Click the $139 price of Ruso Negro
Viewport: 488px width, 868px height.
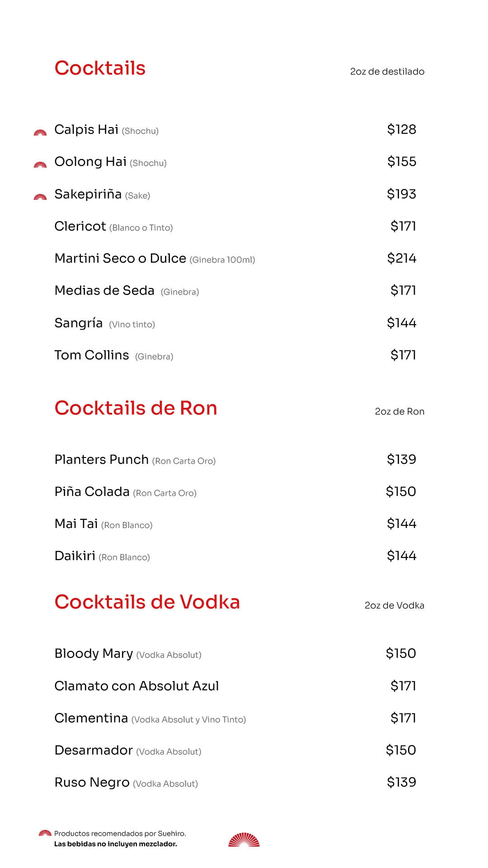pos(401,783)
